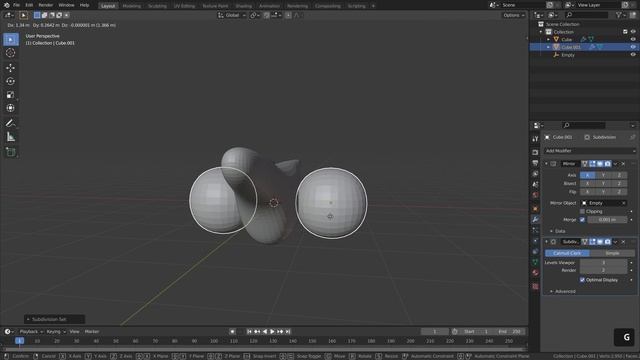Select the Scale tool

(x=11, y=95)
